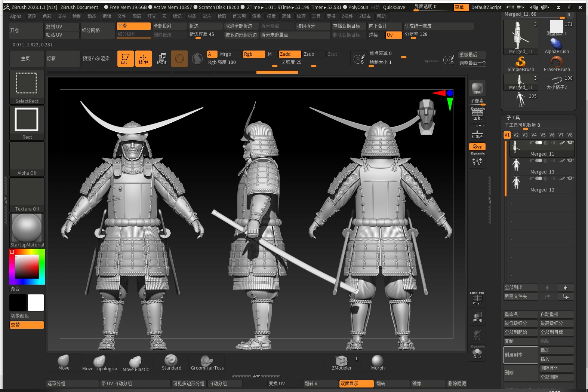588x392 pixels.
Task: Open the Texture Off selector
Action: point(27,195)
